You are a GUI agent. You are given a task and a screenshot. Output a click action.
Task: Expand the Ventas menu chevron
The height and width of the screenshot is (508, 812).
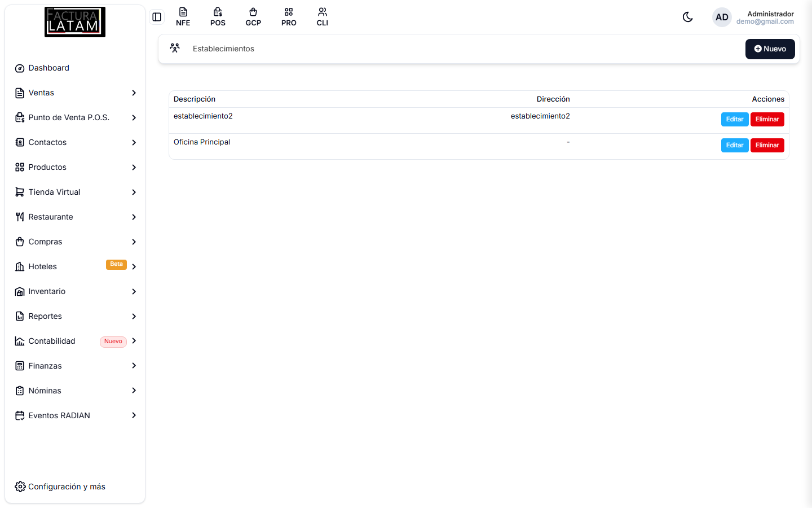pos(134,93)
